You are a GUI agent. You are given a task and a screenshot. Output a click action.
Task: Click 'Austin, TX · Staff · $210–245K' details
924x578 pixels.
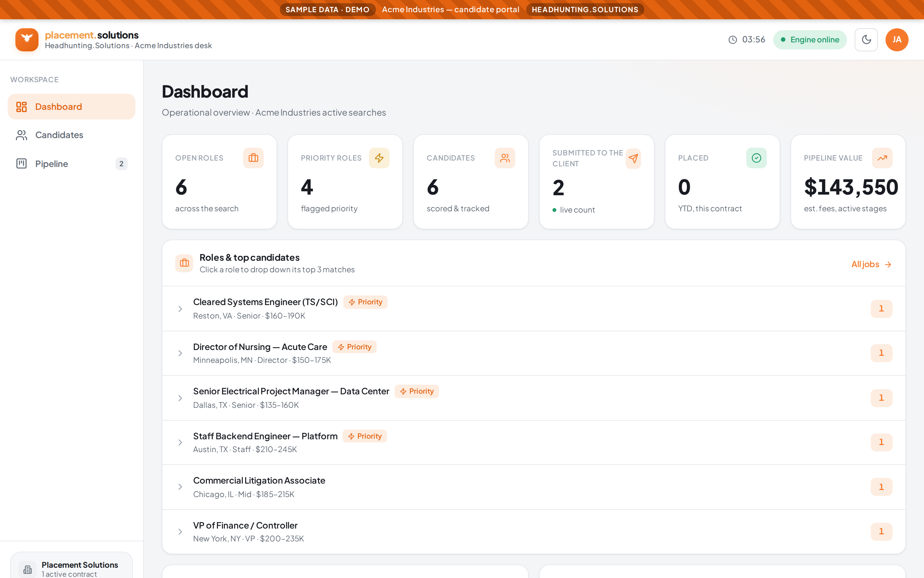(x=245, y=449)
